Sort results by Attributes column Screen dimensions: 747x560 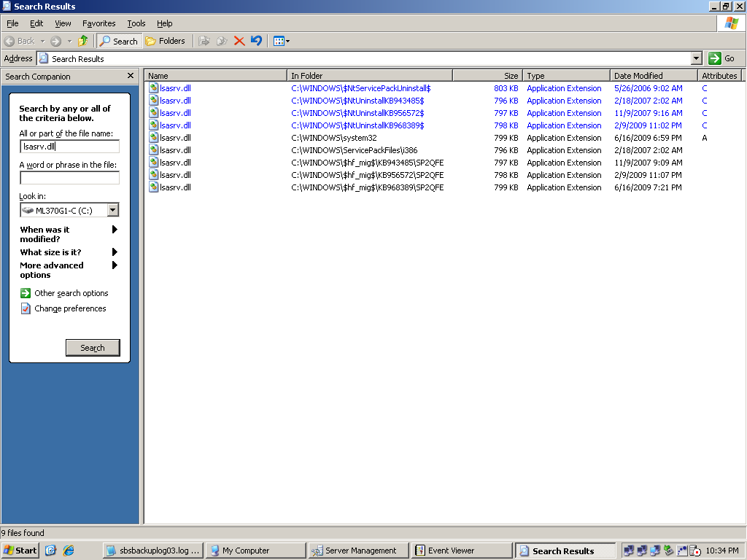point(719,76)
